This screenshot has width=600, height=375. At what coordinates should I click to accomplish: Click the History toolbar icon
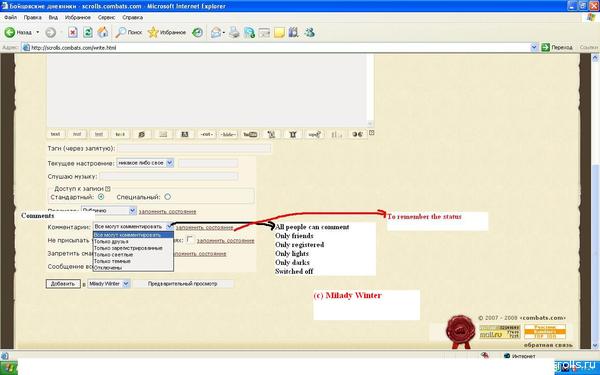tap(197, 33)
